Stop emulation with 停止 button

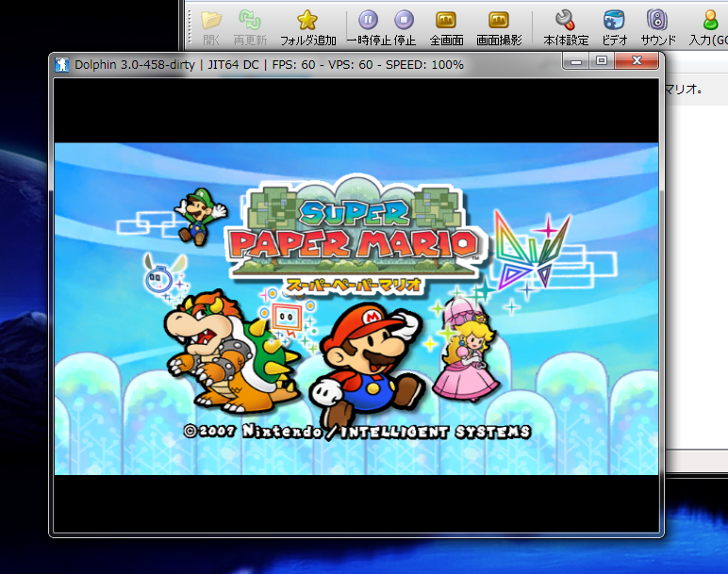(x=405, y=21)
